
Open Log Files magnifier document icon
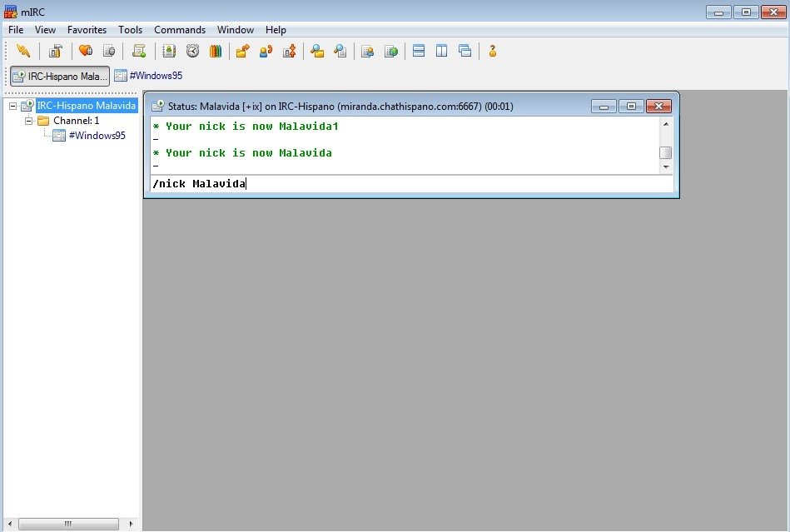[340, 51]
